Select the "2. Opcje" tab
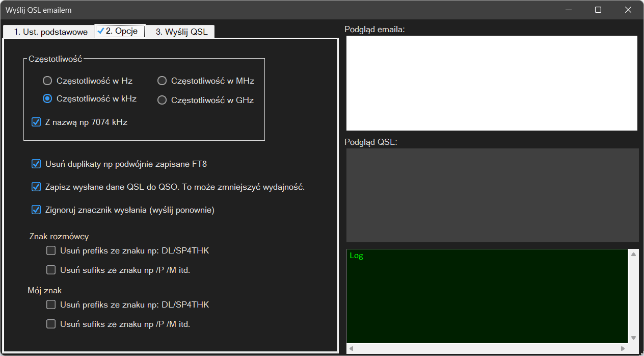 [121, 31]
